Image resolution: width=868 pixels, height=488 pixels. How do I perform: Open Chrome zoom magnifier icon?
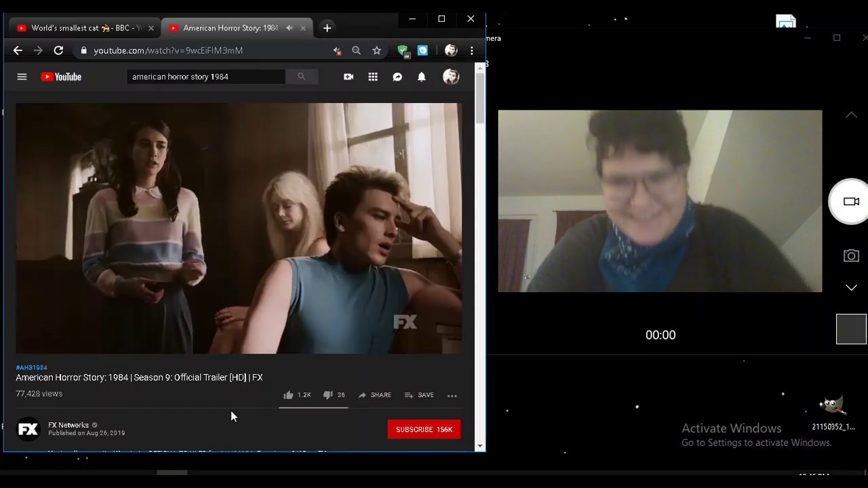coord(356,50)
